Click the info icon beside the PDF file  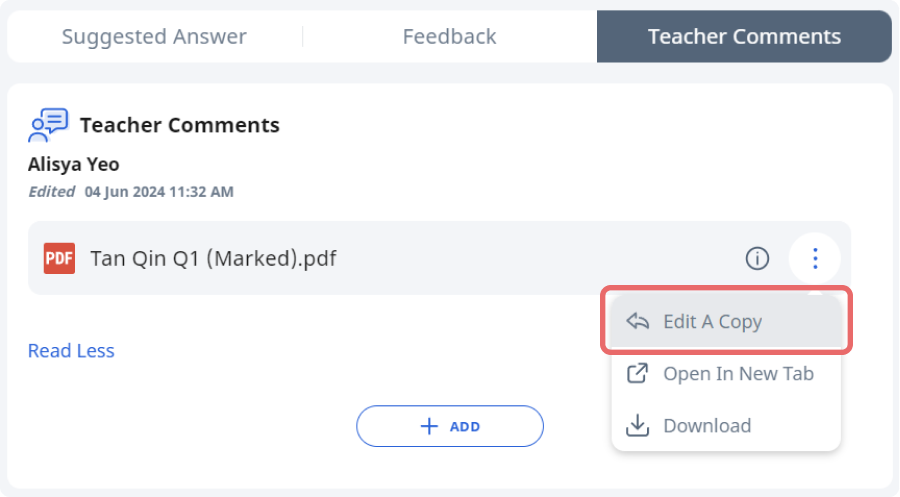tap(757, 258)
